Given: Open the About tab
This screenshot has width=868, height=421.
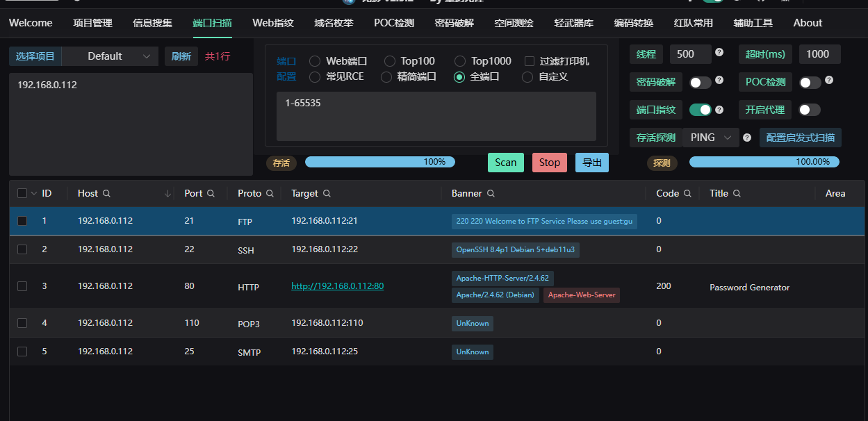Looking at the screenshot, I should [x=808, y=23].
